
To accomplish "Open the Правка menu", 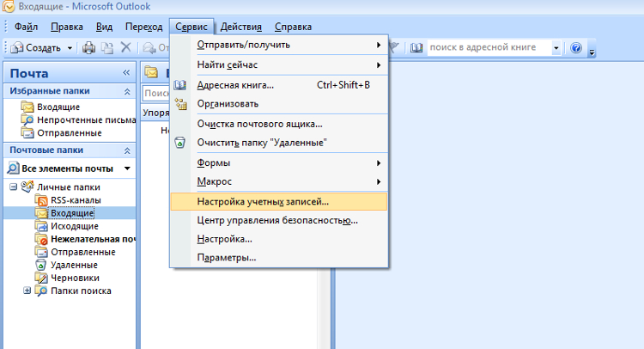I will (x=66, y=27).
